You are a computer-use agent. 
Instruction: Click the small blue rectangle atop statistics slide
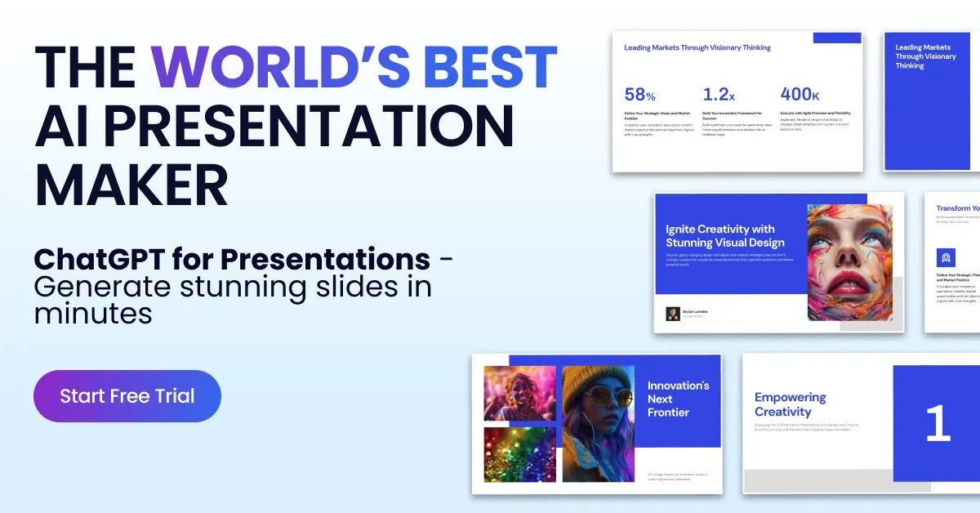(837, 38)
